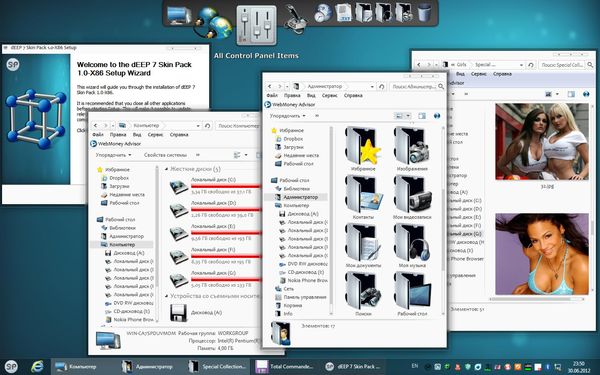Collapse the Жесткие диски group
Image resolution: width=600 pixels, height=375 pixels.
pyautogui.click(x=167, y=169)
